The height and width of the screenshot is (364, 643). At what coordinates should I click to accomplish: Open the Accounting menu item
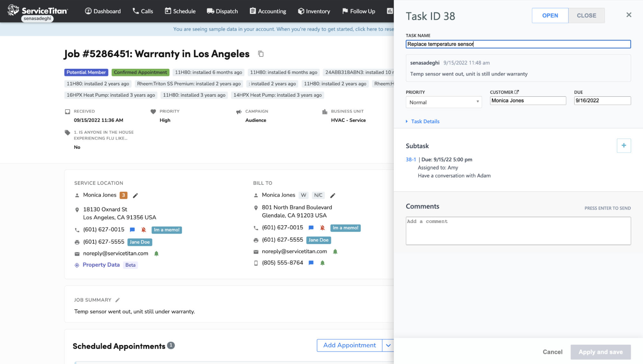[268, 11]
